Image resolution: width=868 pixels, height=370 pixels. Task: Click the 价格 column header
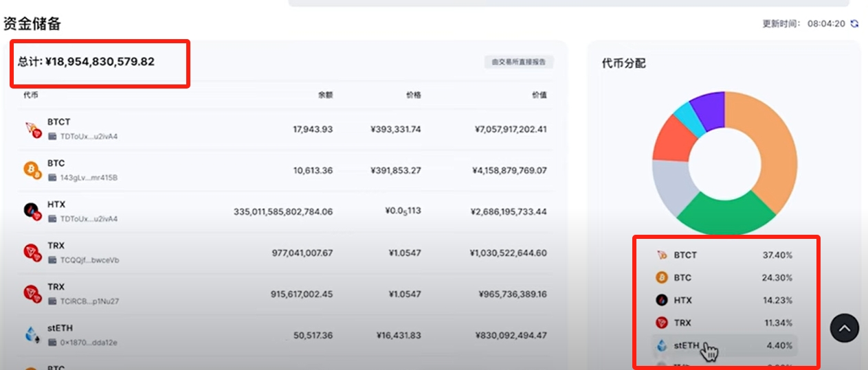tap(413, 95)
